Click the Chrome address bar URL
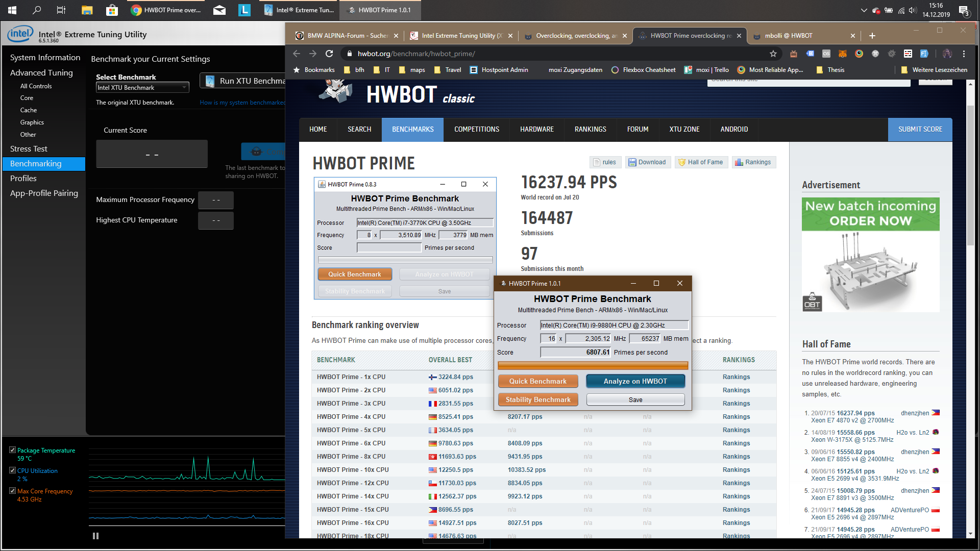 [416, 54]
